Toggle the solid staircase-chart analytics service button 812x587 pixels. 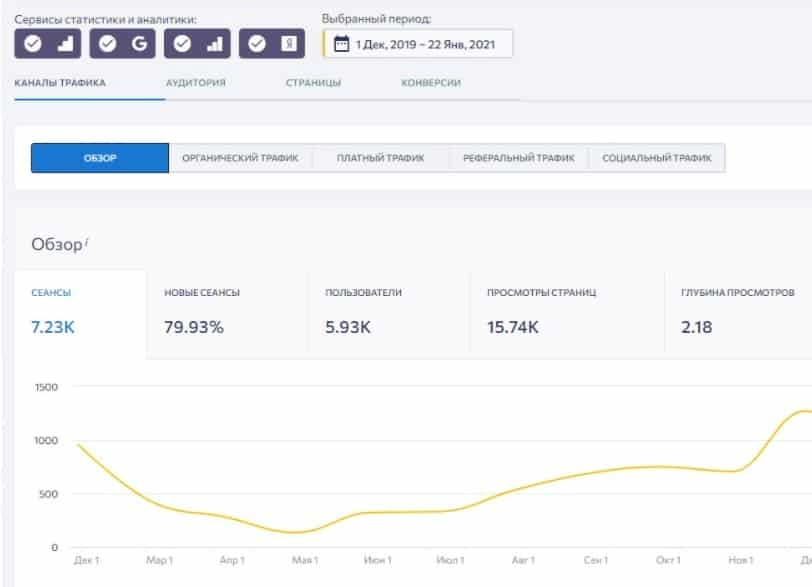pyautogui.click(x=48, y=43)
